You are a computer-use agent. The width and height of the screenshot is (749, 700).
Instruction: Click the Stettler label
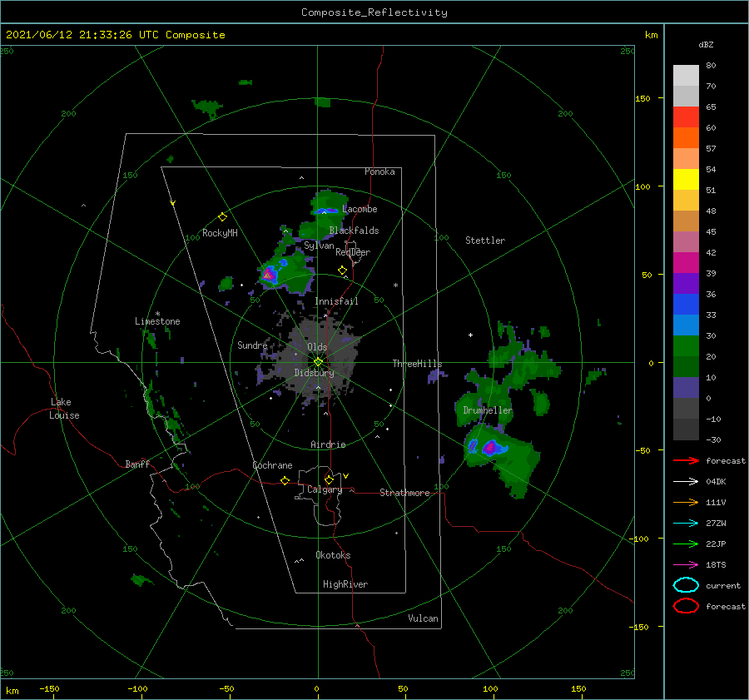(485, 241)
